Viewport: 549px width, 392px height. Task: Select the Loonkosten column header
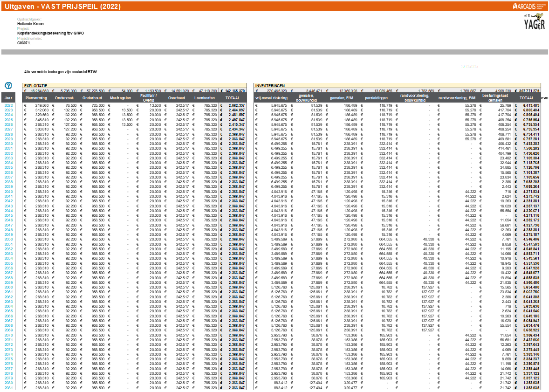[x=205, y=98]
